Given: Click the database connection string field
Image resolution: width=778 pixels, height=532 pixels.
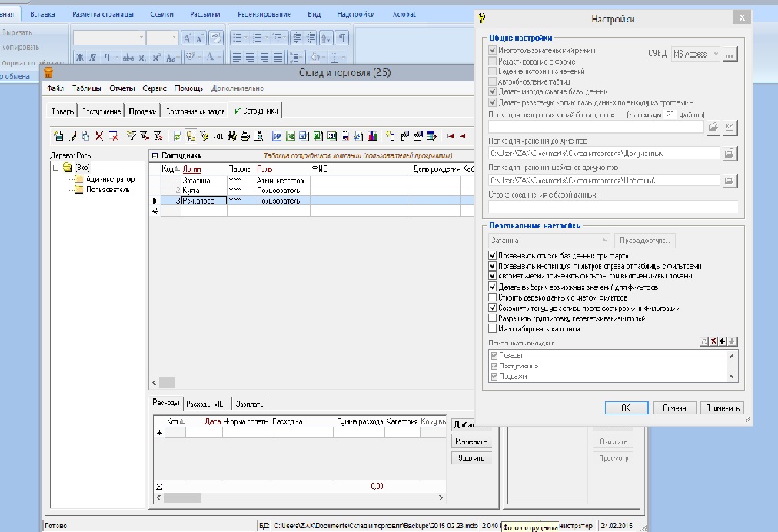Looking at the screenshot, I should pyautogui.click(x=613, y=207).
